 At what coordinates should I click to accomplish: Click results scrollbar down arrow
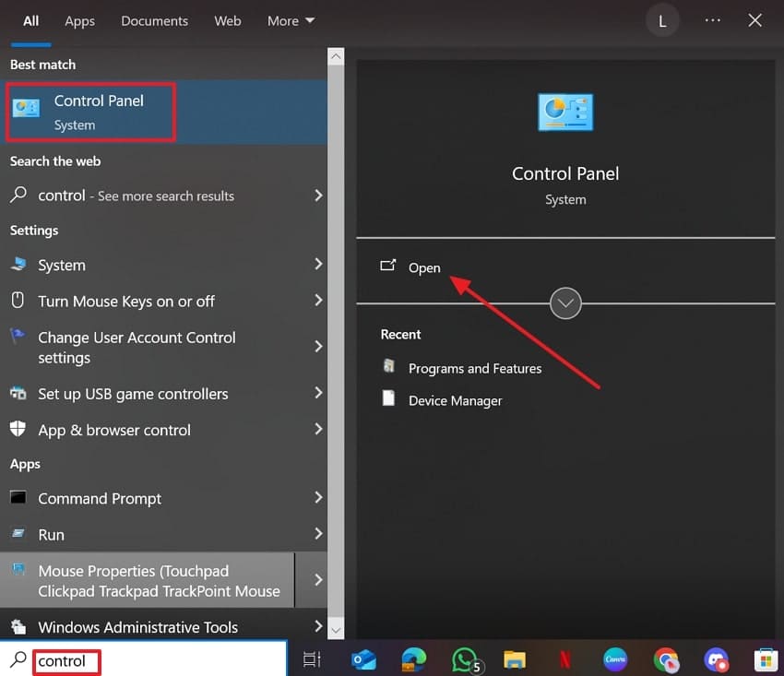[336, 630]
